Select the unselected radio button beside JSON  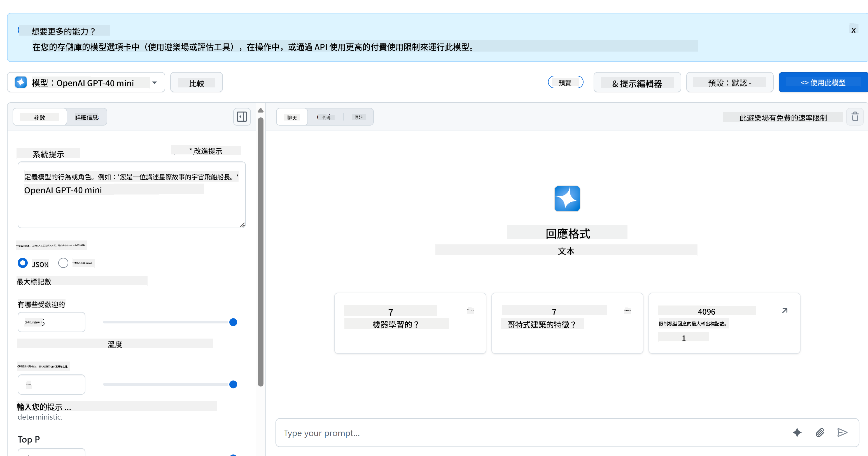point(63,263)
